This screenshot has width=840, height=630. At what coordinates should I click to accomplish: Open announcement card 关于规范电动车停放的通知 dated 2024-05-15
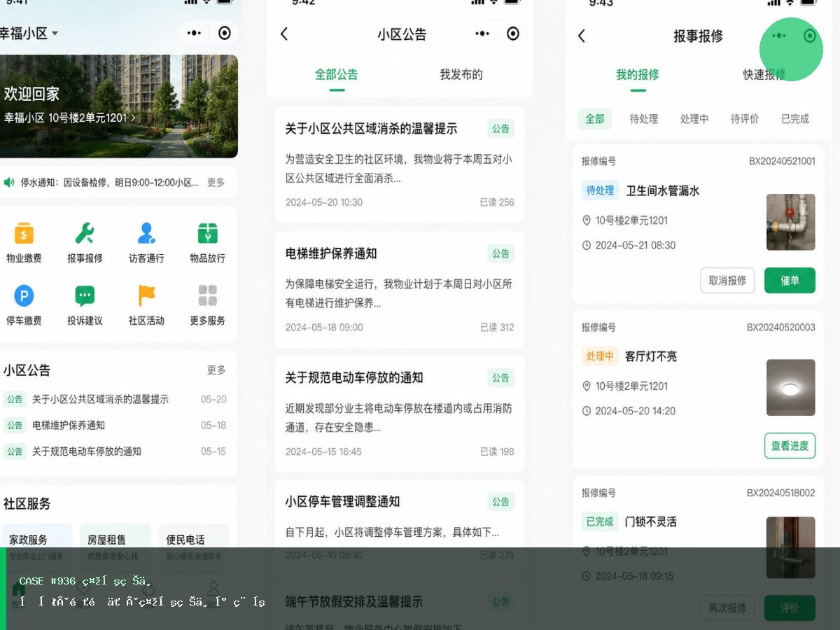click(x=400, y=414)
